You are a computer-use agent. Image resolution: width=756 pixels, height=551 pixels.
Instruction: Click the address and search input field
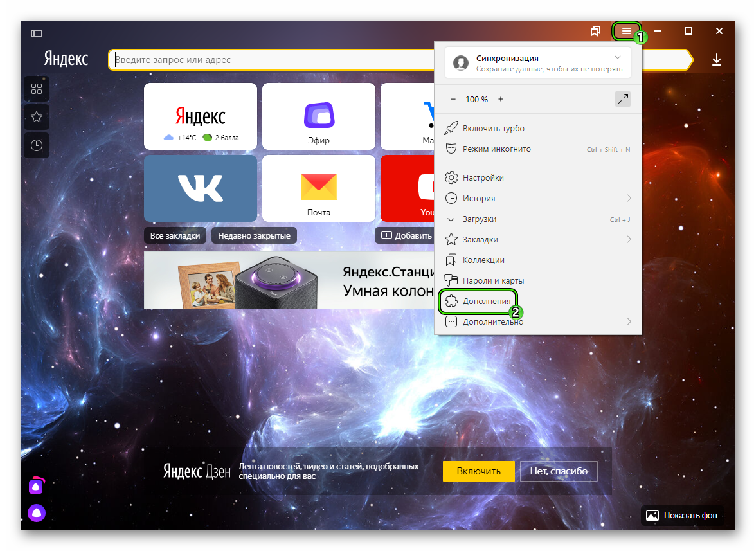[270, 60]
